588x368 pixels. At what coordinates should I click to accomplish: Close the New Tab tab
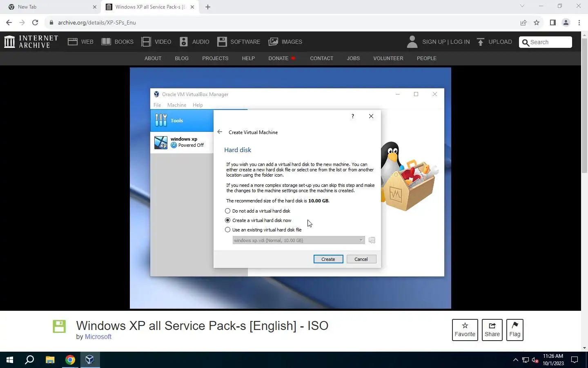point(95,7)
